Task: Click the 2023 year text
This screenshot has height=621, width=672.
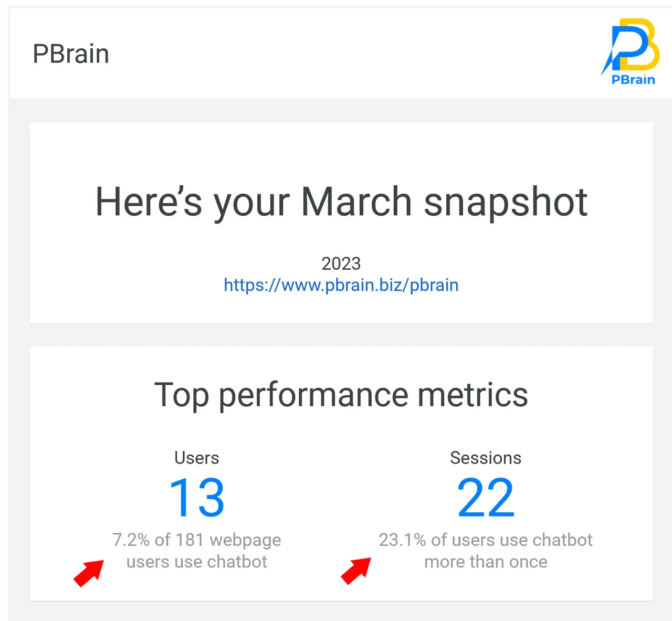Action: [x=341, y=264]
